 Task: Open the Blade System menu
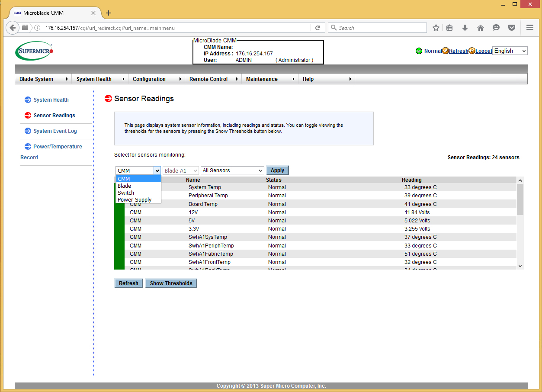43,79
